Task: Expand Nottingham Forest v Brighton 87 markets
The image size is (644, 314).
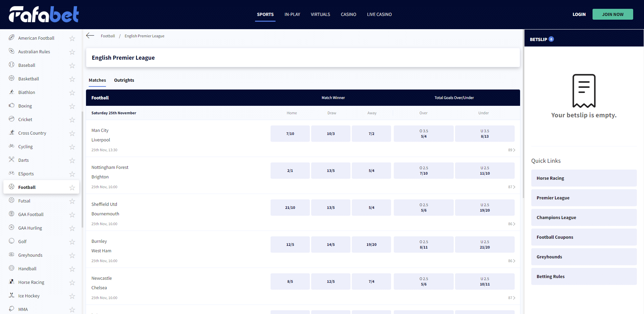Action: point(512,187)
